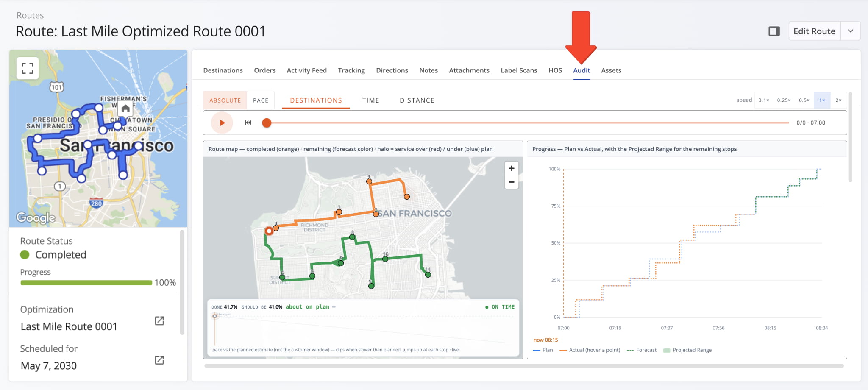The width and height of the screenshot is (868, 390).
Task: Switch to the Orders tab
Action: pos(265,70)
